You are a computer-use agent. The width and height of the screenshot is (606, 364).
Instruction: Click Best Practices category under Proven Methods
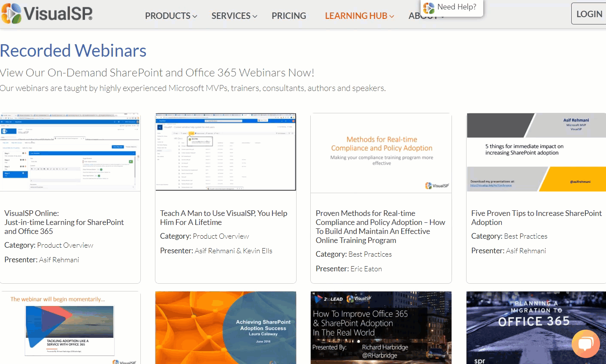(370, 254)
